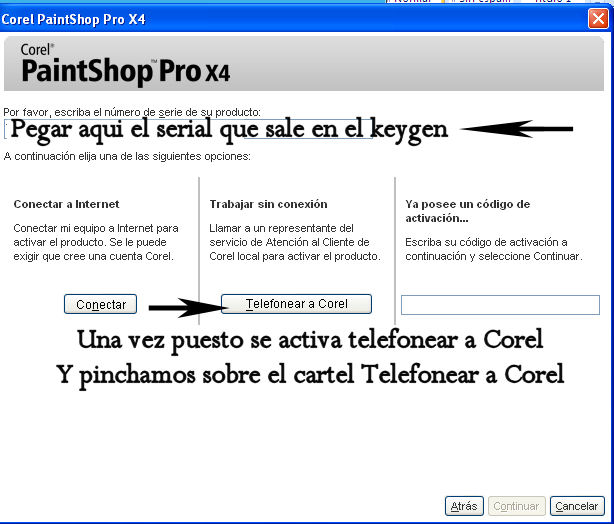The image size is (614, 524).
Task: Click the greyed-out Continuar button
Action: point(516,506)
